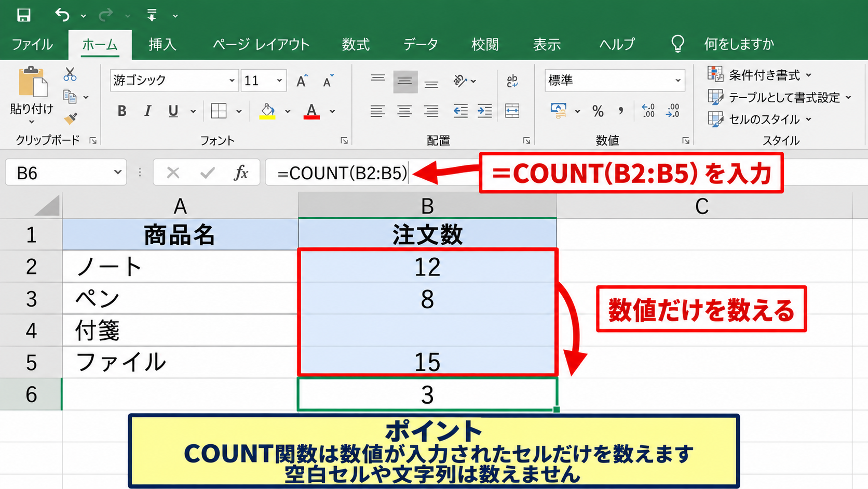Toggle Center horizontal text alignment
Screen dimensions: 868x489
[x=404, y=111]
